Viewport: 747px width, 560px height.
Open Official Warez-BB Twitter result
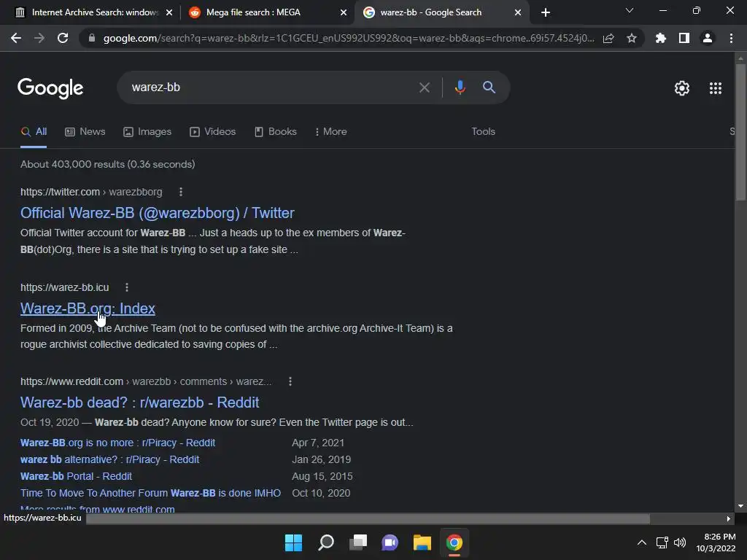(158, 213)
